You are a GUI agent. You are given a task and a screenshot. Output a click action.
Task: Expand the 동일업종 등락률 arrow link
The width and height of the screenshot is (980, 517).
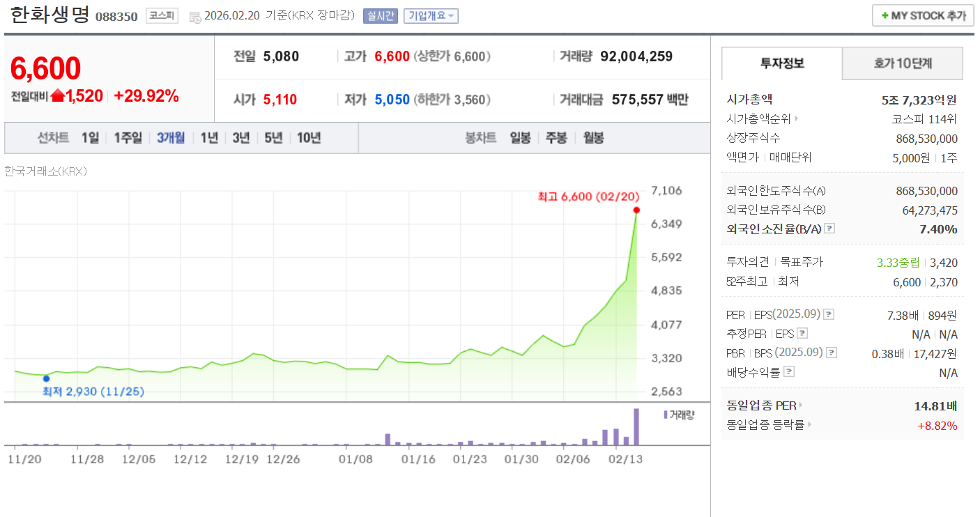click(x=810, y=424)
